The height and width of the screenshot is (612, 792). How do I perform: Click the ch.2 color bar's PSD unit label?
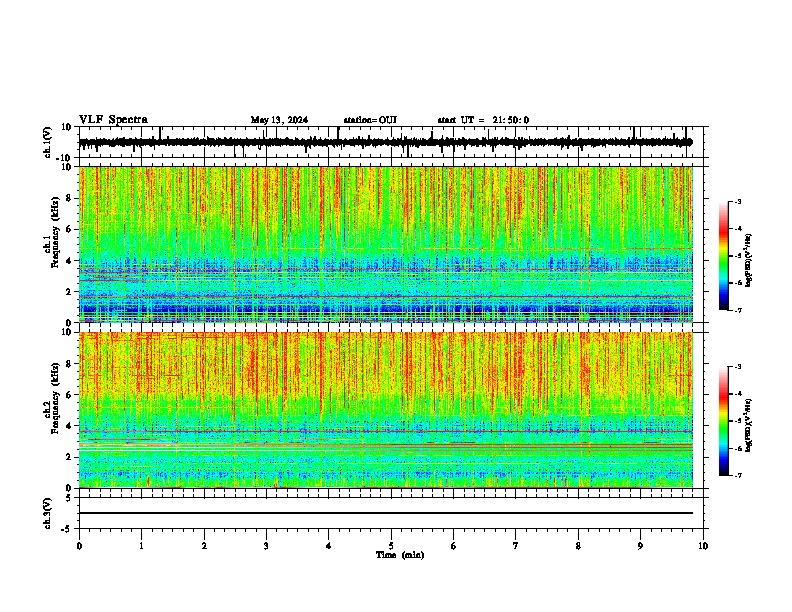[749, 425]
